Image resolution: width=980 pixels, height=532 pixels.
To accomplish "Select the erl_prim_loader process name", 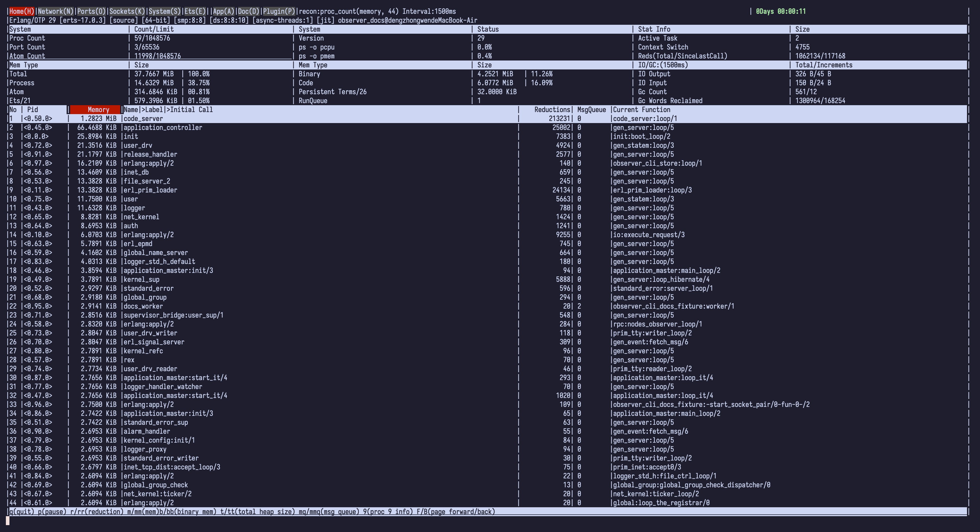I will (x=150, y=190).
